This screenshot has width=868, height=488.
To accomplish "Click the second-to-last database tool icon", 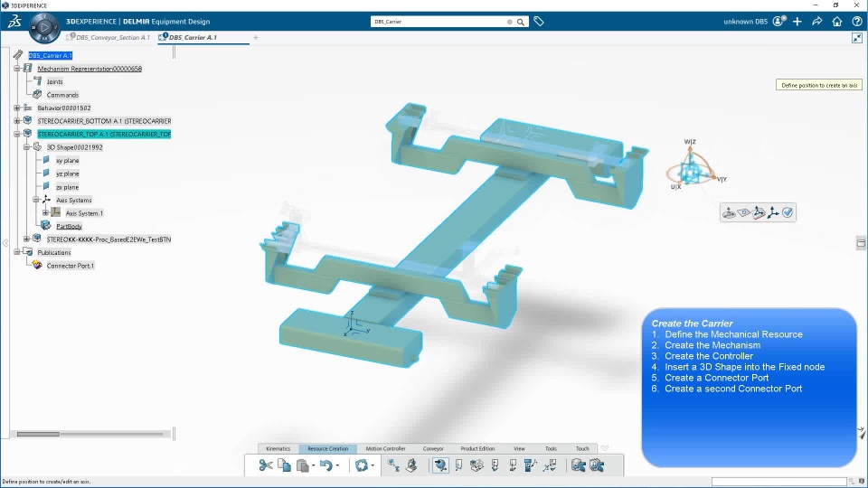I will (x=579, y=465).
